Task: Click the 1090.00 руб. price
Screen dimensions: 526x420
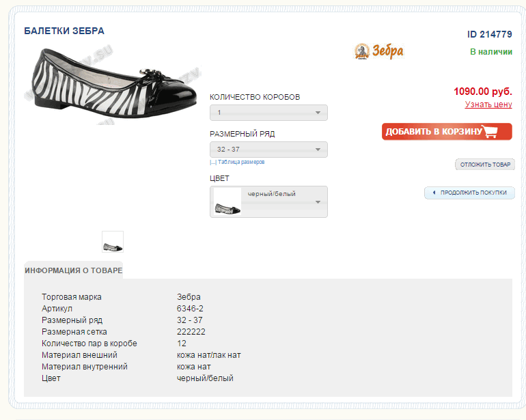Action: click(482, 92)
